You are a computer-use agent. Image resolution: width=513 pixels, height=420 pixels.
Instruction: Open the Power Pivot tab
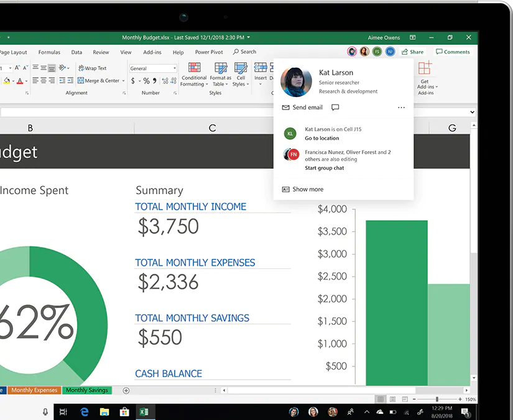click(x=209, y=52)
